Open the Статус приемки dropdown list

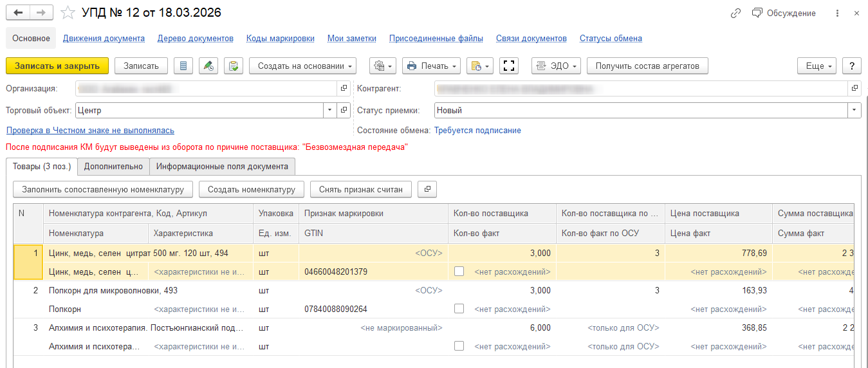pos(854,110)
